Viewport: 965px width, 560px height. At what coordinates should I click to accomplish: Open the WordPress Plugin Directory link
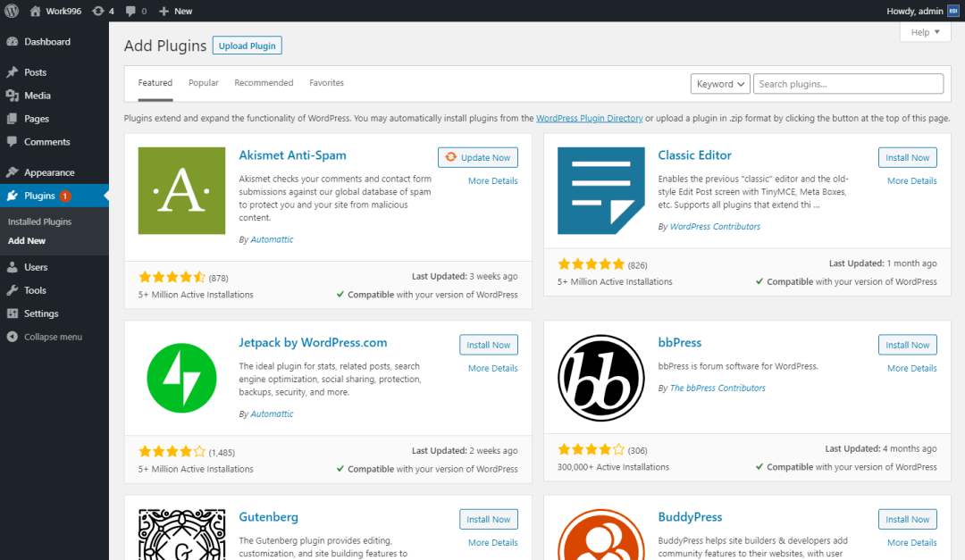(x=589, y=118)
